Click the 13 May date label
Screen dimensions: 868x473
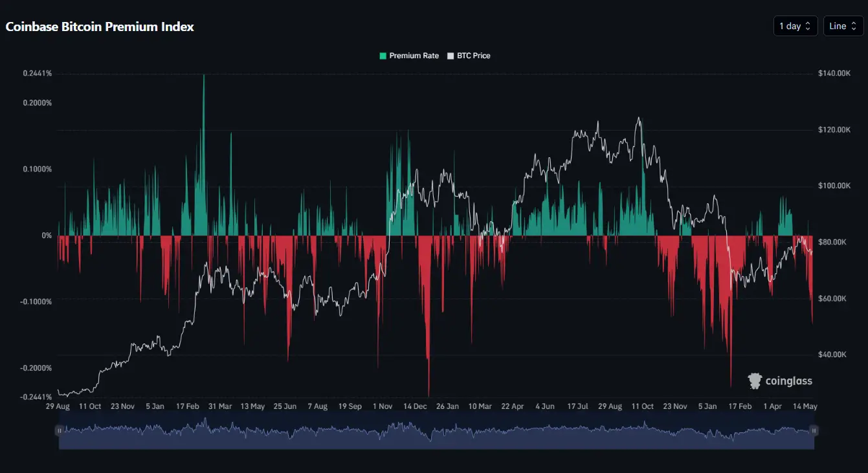coord(252,407)
